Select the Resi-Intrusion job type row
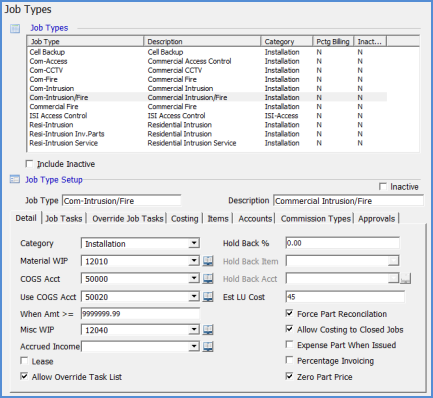Image resolution: width=433 pixels, height=398 pixels. [x=207, y=125]
